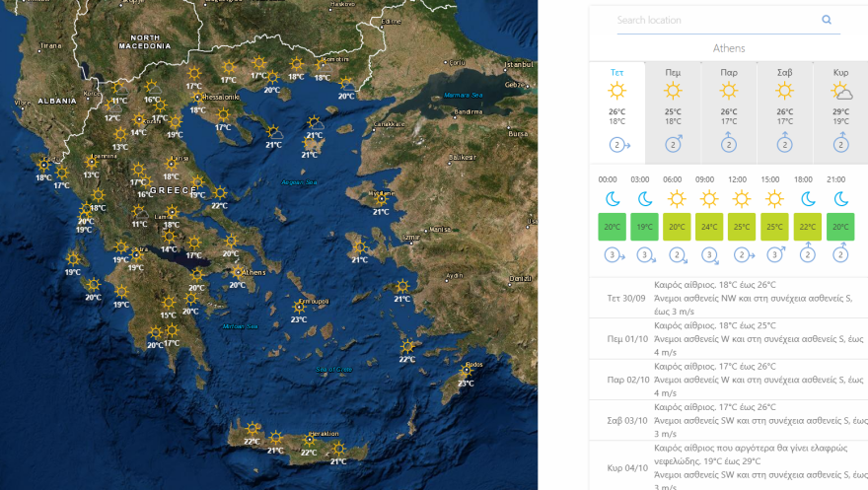The image size is (868, 490).
Task: Click the moon icon for 21:00
Action: click(x=840, y=199)
